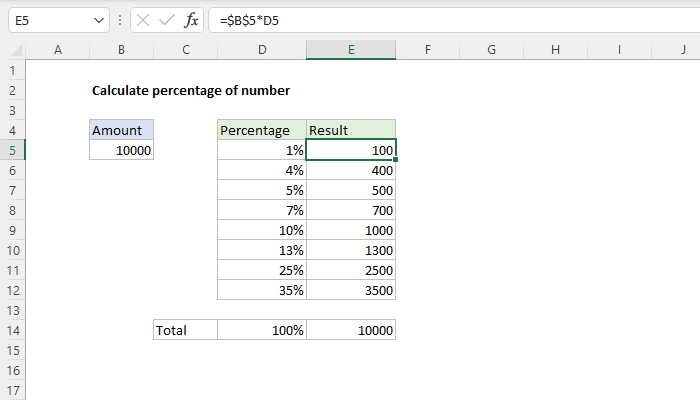Click the cell containing 35%

click(261, 290)
